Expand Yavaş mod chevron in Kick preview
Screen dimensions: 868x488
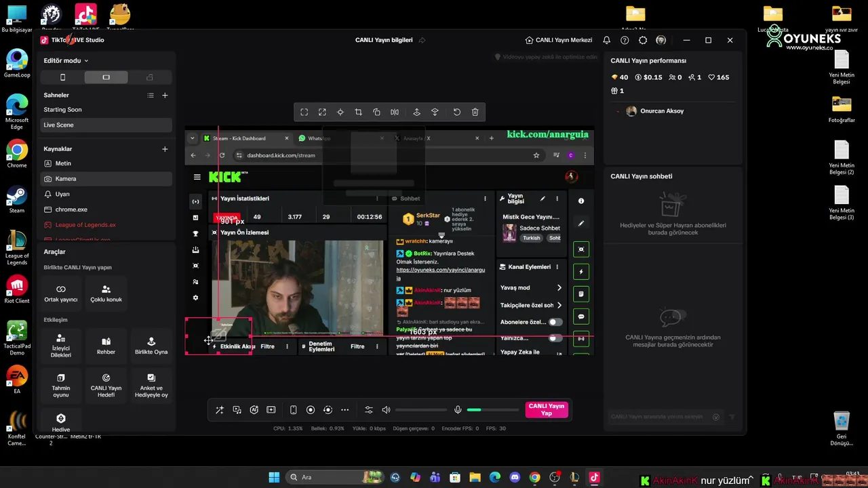pyautogui.click(x=559, y=287)
